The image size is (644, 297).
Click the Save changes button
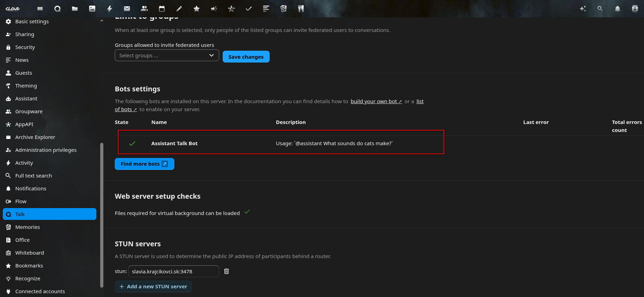246,57
